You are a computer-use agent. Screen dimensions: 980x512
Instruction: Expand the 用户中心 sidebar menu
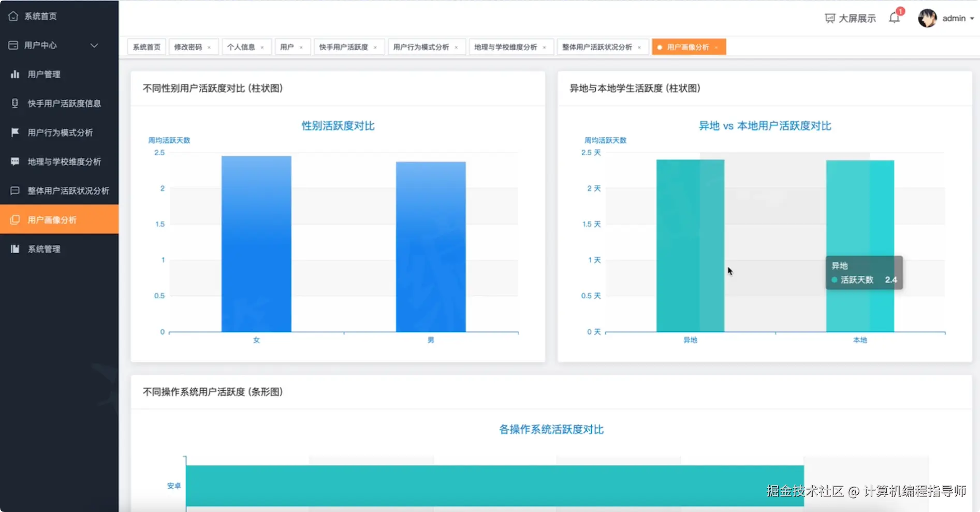(x=94, y=45)
